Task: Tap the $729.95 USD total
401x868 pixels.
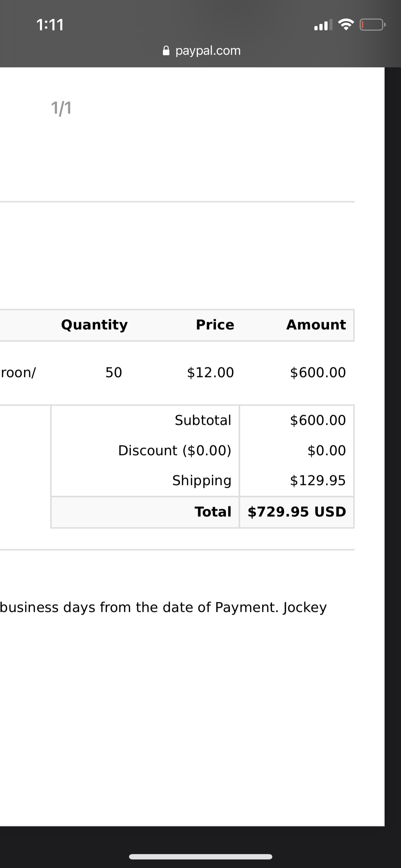Action: pos(297,512)
